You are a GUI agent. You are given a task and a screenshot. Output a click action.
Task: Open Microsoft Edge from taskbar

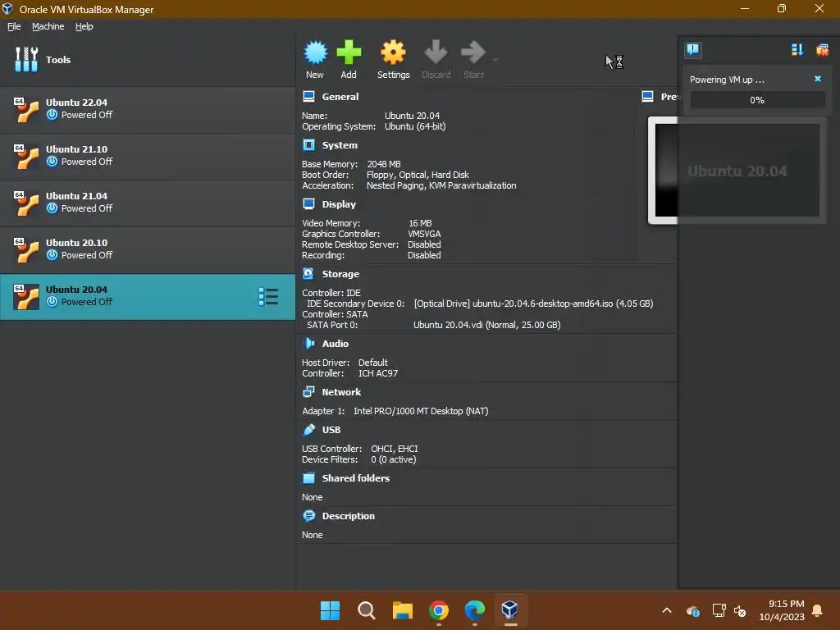475,610
